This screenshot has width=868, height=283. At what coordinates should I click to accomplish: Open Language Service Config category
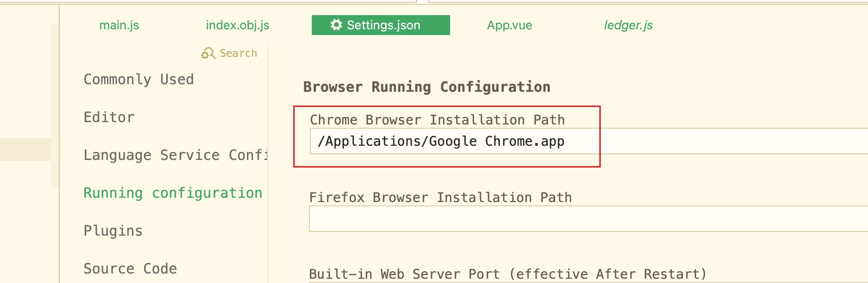(x=175, y=155)
